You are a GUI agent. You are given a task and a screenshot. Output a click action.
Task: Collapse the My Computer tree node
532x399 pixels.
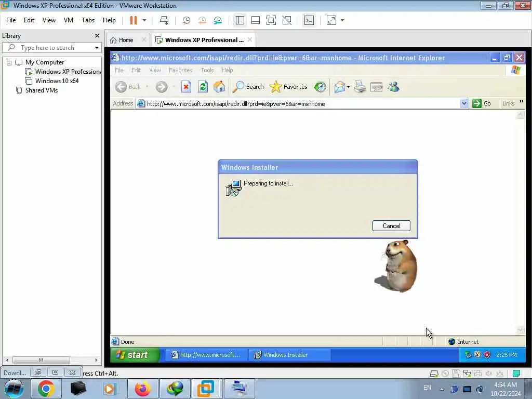tap(9, 63)
